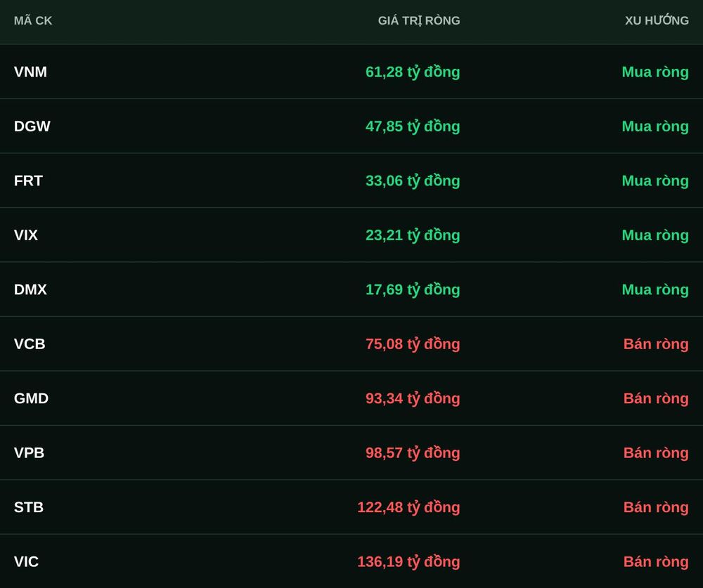Select the VIC stock code
Screen dimensions: 703x588
pyautogui.click(x=26, y=561)
